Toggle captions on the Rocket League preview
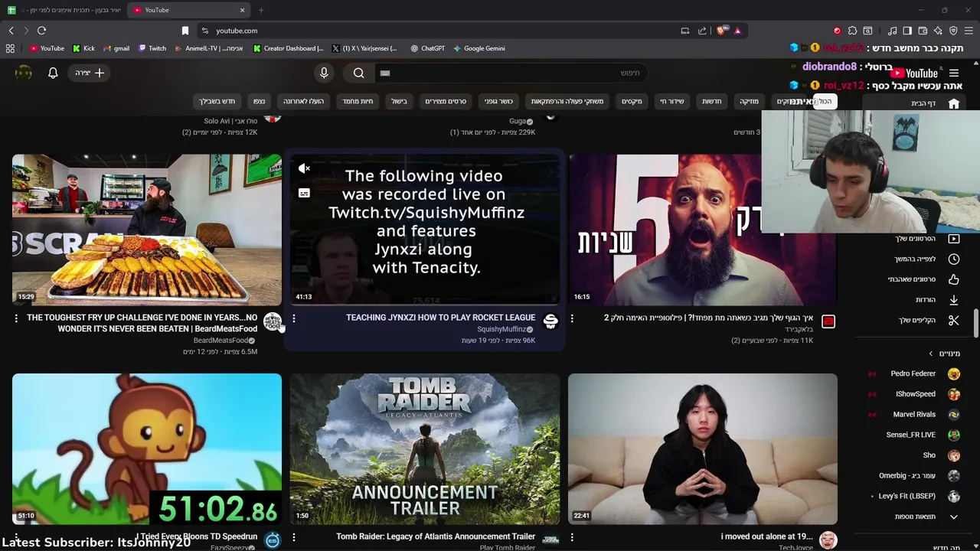The height and width of the screenshot is (551, 980). click(x=304, y=193)
